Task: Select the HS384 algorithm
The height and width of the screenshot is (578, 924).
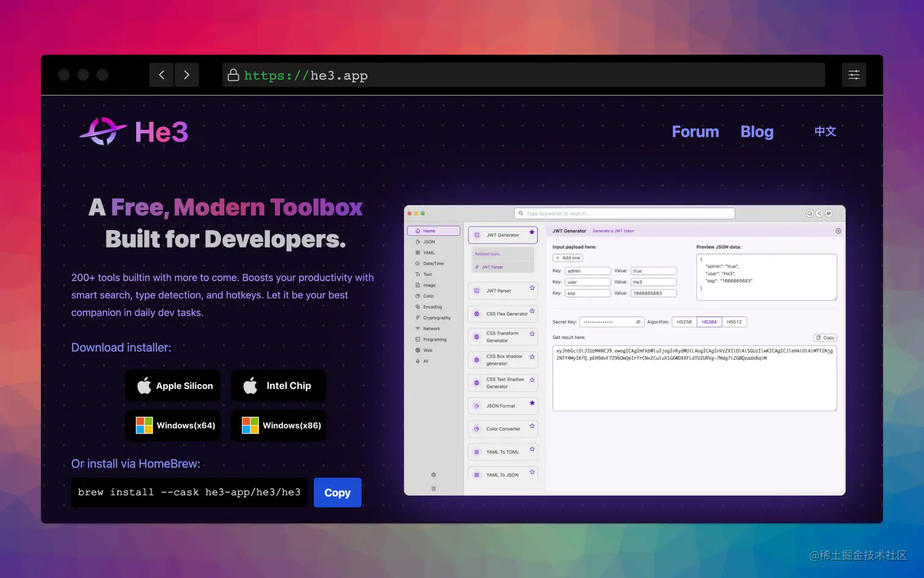Action: click(x=709, y=322)
